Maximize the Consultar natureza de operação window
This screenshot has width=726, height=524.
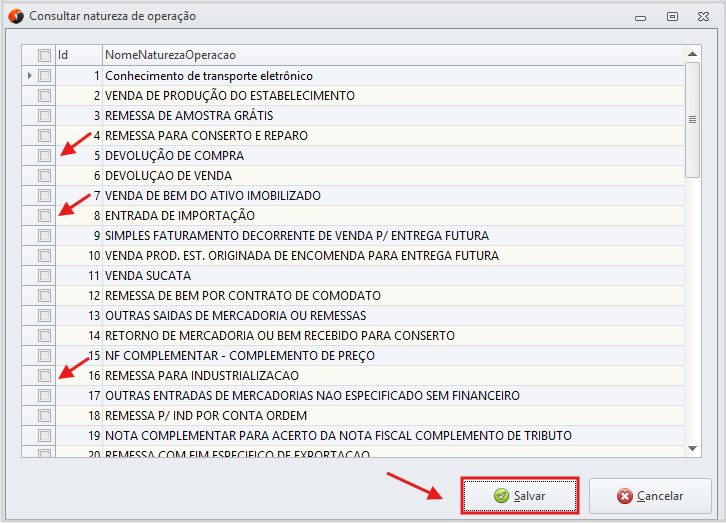pos(672,17)
